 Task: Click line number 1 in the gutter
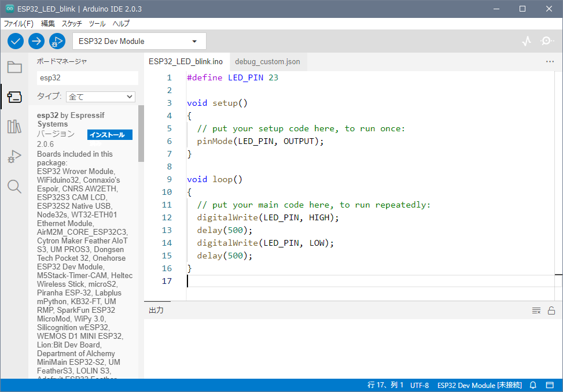[169, 78]
